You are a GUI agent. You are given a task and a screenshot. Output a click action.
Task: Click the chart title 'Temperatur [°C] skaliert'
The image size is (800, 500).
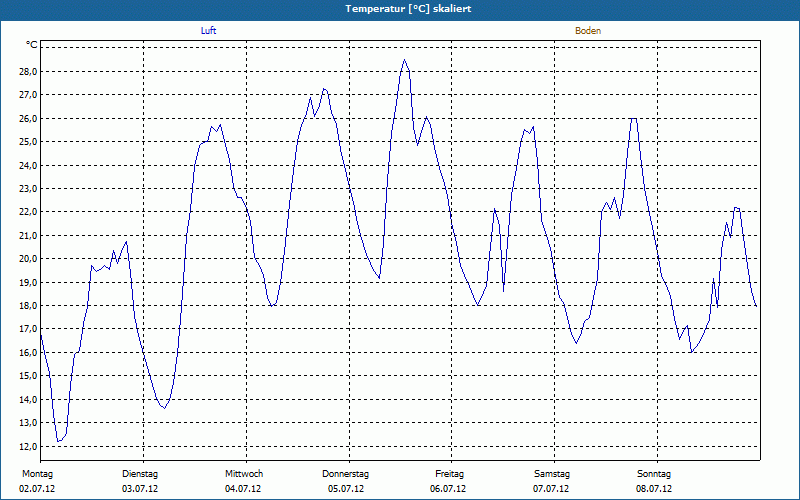[x=408, y=9]
